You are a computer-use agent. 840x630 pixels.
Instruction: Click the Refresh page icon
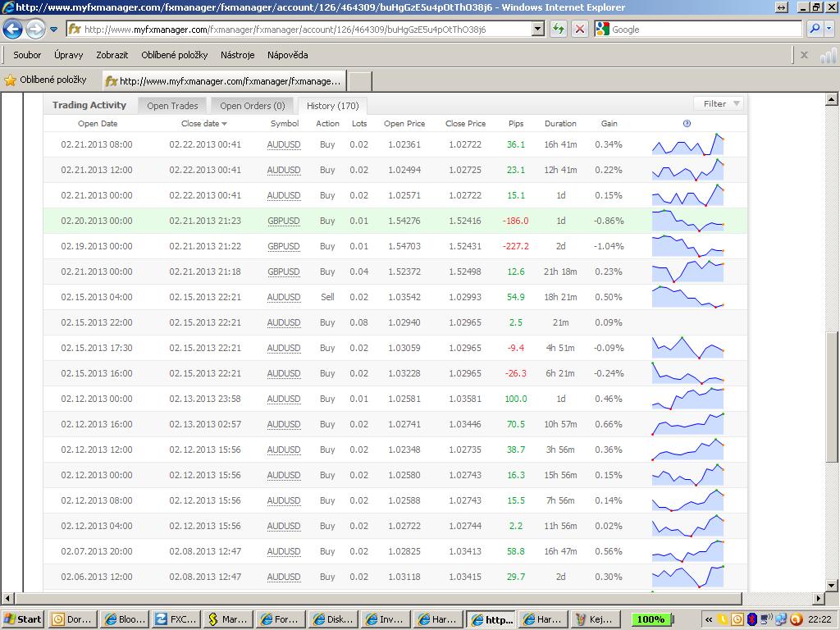pos(559,29)
